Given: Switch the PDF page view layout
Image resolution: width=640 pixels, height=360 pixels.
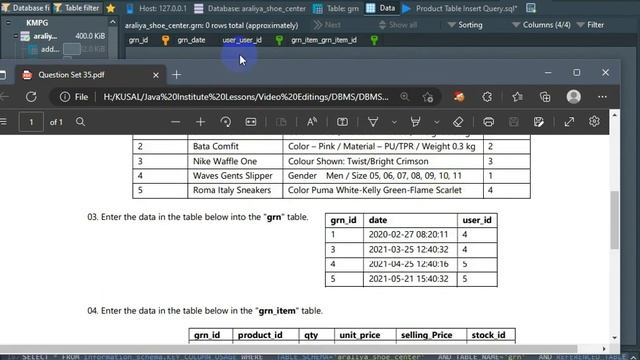Looking at the screenshot, I should pyautogui.click(x=342, y=122).
